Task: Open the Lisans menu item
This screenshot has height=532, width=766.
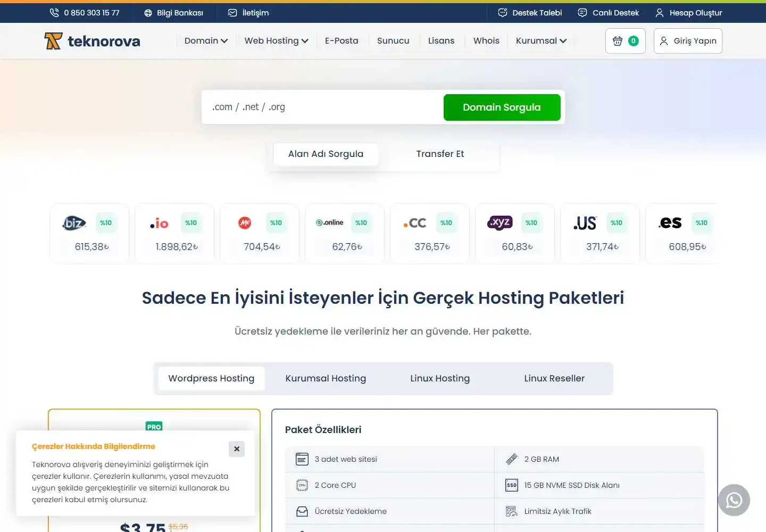Action: click(x=441, y=41)
